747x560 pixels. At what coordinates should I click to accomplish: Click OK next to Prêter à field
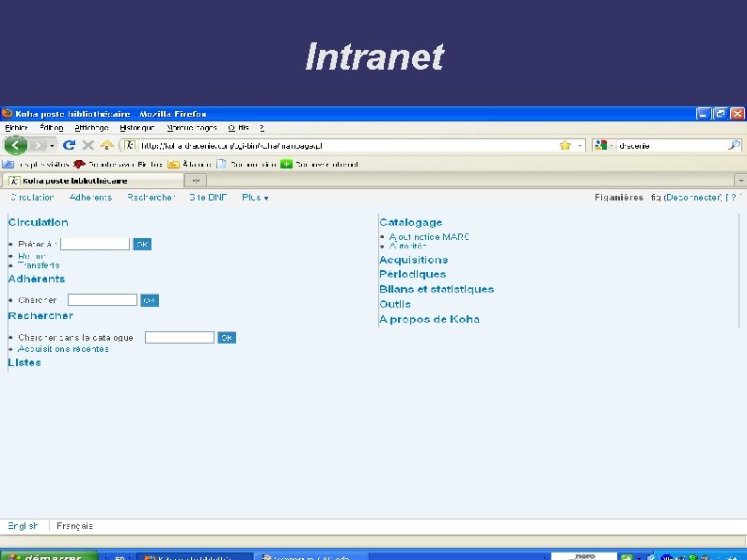coord(142,244)
